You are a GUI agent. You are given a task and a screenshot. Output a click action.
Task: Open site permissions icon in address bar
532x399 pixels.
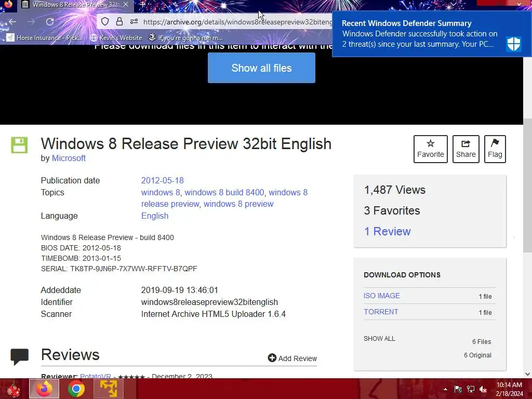(x=134, y=22)
